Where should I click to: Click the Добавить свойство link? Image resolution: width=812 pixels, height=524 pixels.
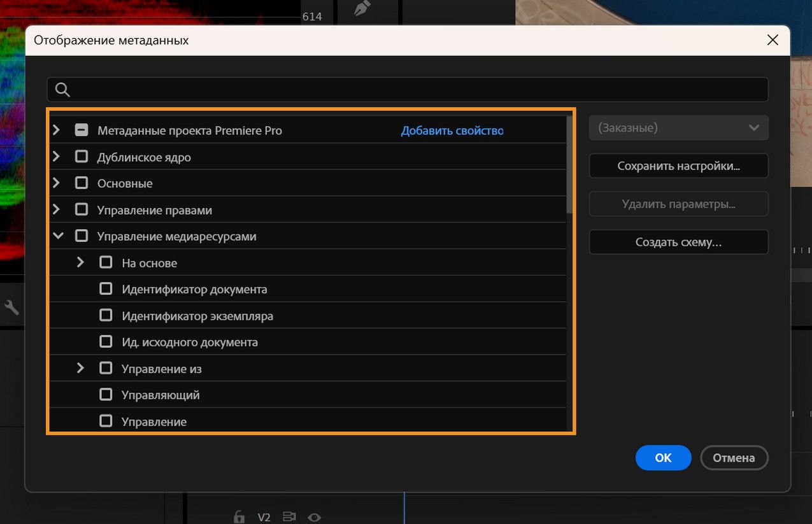[452, 129]
